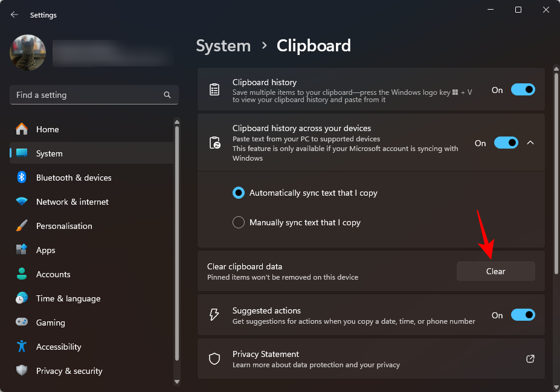Select Manually sync text that I copy
Viewport: 560px width, 392px height.
coord(239,222)
